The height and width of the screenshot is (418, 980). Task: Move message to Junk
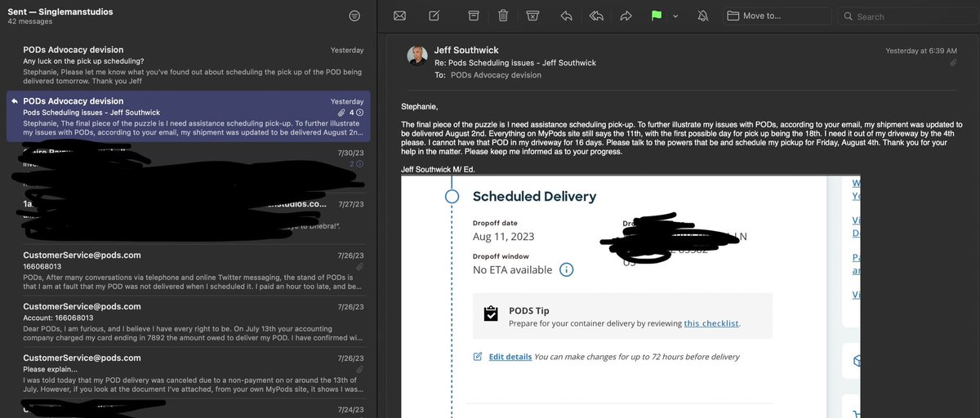click(x=532, y=16)
